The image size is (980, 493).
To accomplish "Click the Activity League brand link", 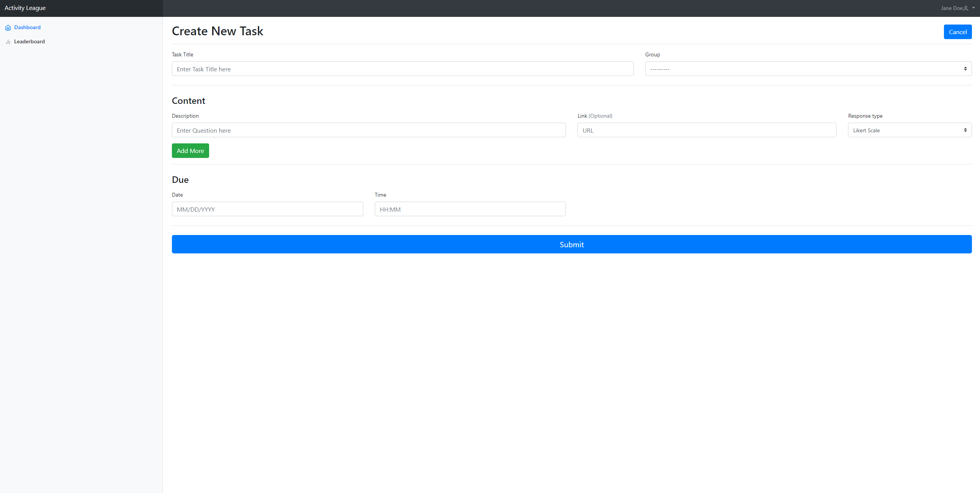I will click(x=25, y=8).
